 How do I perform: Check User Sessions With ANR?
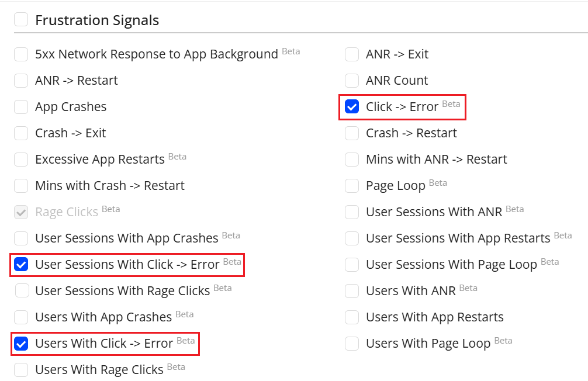coord(352,212)
